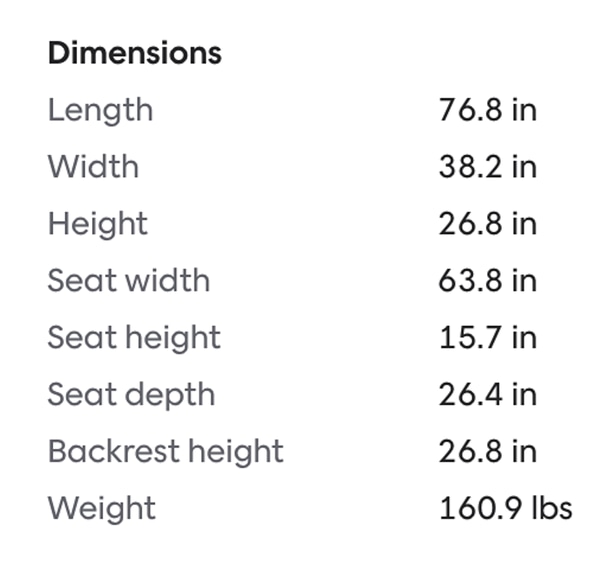600x563 pixels.
Task: Select the Backrest height label
Action: point(165,452)
